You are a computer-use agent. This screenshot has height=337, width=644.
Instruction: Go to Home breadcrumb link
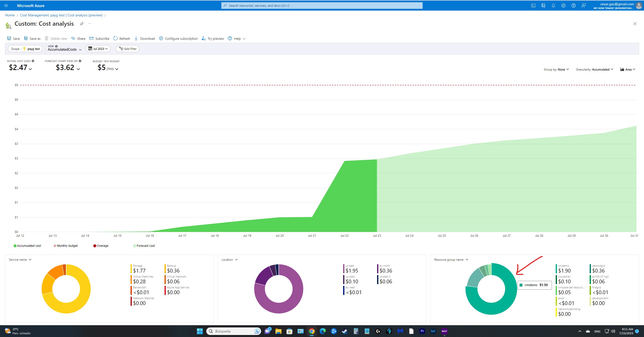click(10, 15)
